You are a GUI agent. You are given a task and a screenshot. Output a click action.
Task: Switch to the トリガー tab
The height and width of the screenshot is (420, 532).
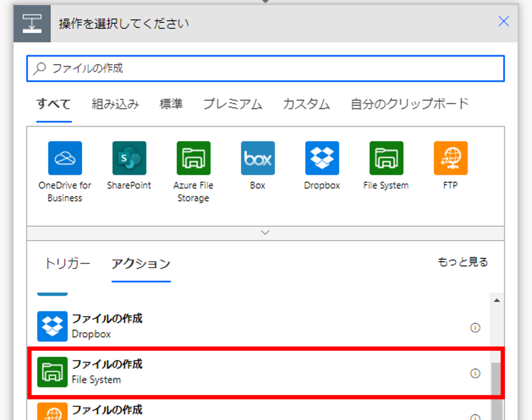pyautogui.click(x=68, y=264)
